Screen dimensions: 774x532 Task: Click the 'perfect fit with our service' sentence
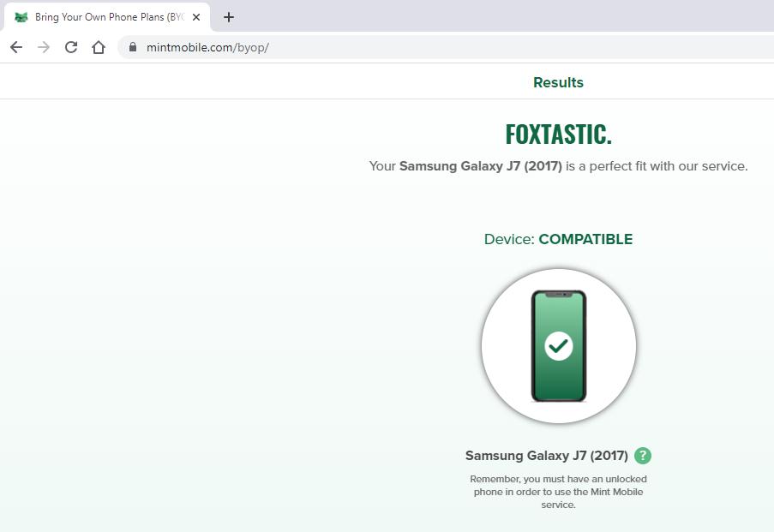point(558,166)
